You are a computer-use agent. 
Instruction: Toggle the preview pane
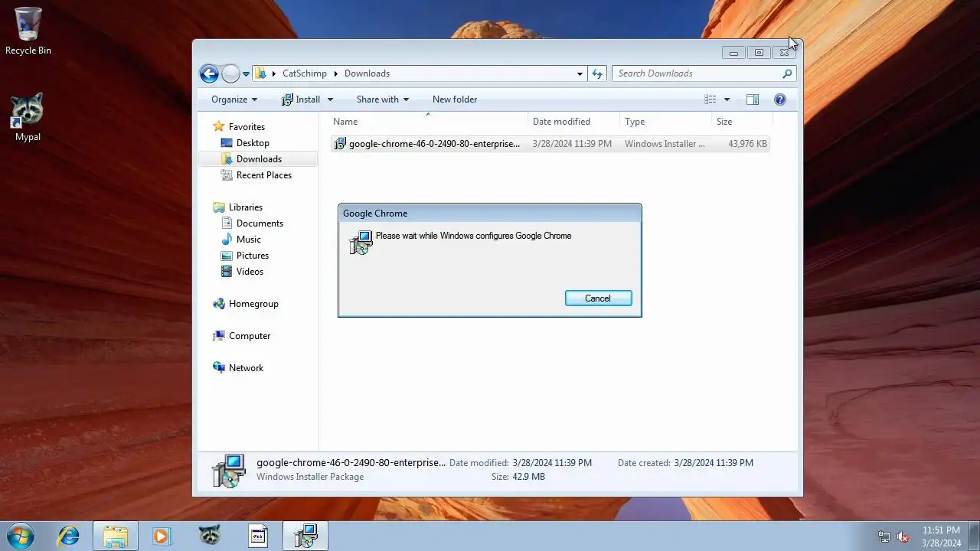pos(753,99)
